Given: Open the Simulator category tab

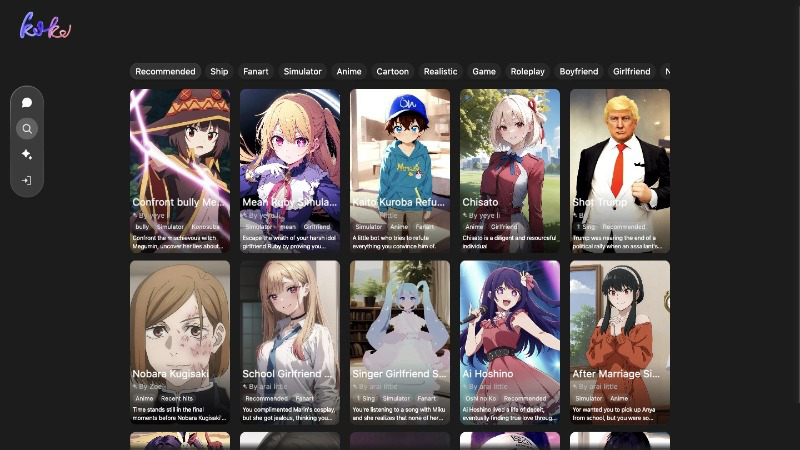Looking at the screenshot, I should (x=303, y=71).
